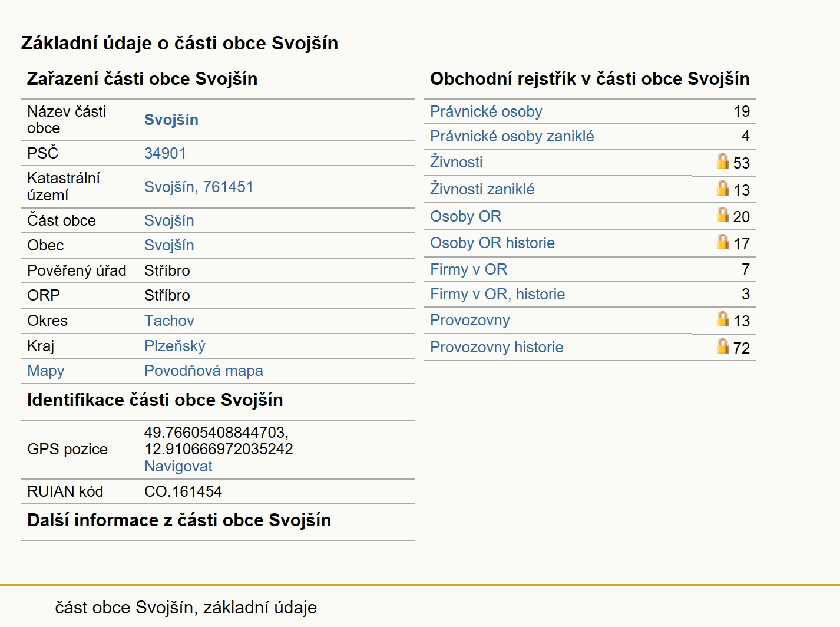The image size is (840, 627).
Task: Go to the Tachov district link
Action: [169, 321]
